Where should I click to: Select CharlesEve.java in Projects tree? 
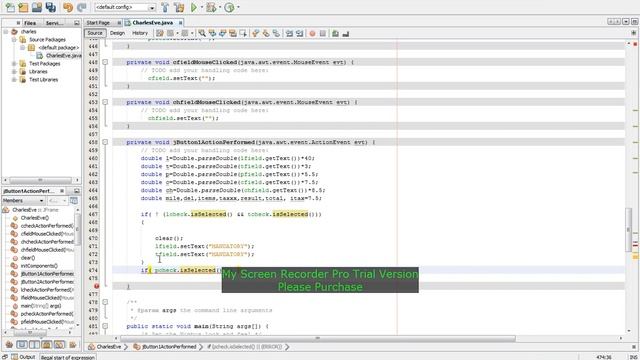click(x=59, y=56)
